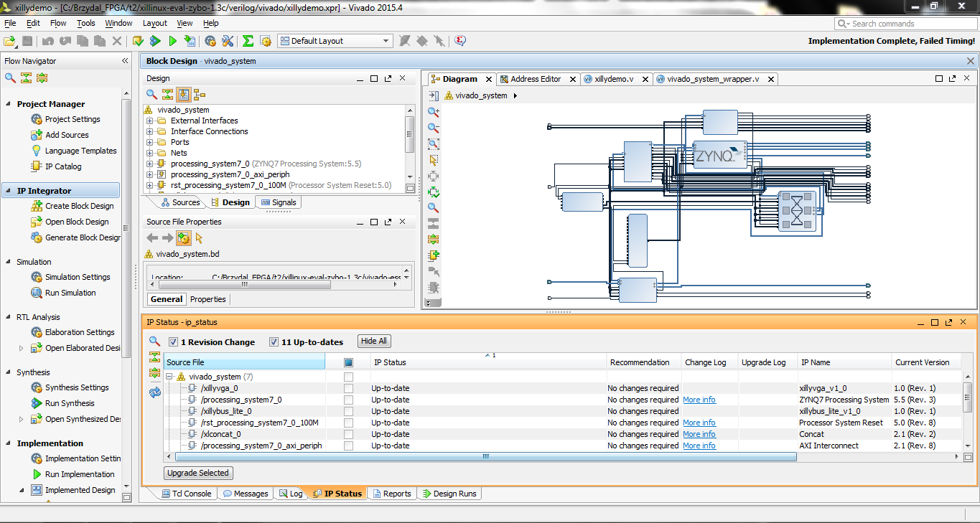Toggle the 1 Revision Change checkbox
This screenshot has width=980, height=523.
pyautogui.click(x=173, y=342)
